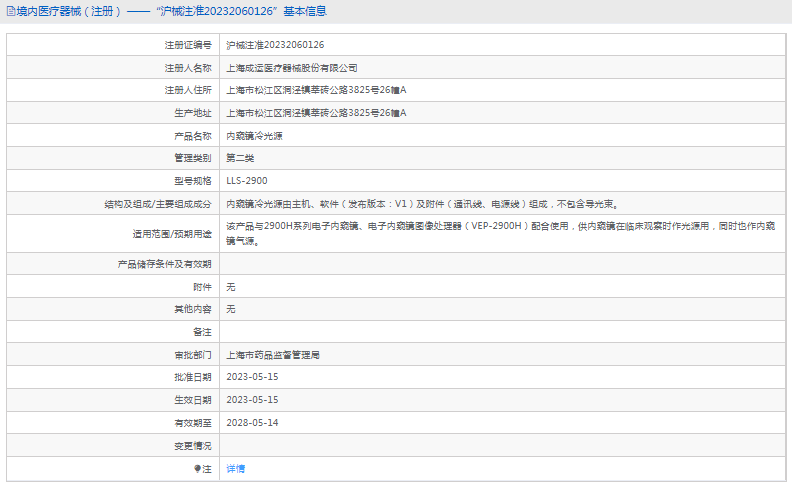Click the 审批部门 row label
This screenshot has width=792, height=488.
point(193,355)
